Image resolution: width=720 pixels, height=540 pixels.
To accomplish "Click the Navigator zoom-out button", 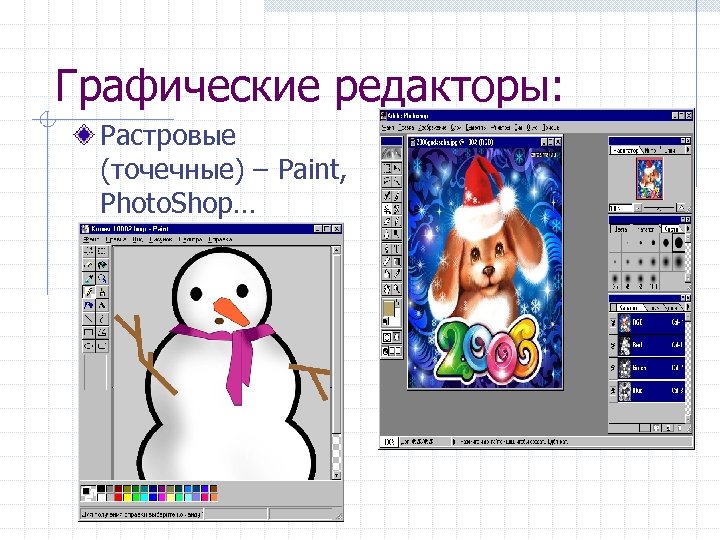I will tap(637, 208).
